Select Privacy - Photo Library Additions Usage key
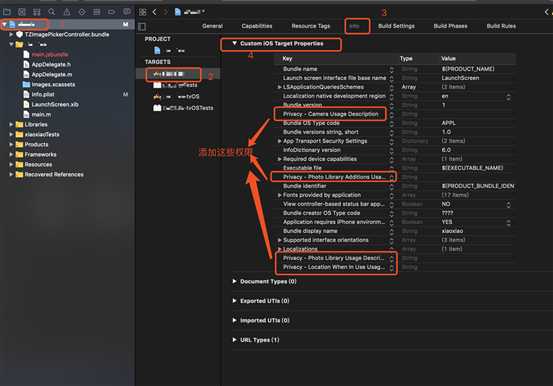The height and width of the screenshot is (386, 553). point(334,177)
